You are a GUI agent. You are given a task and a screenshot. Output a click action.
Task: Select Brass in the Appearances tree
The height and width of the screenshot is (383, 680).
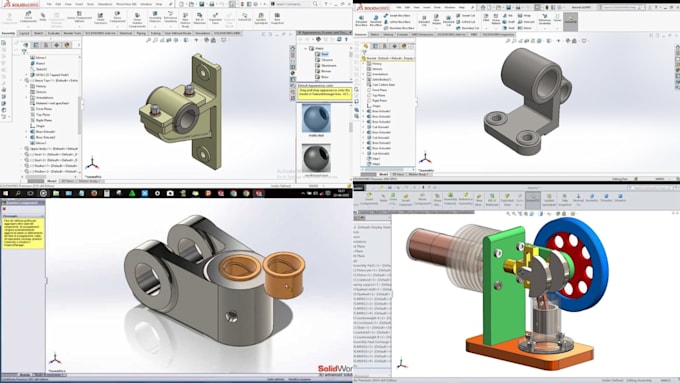click(x=325, y=77)
